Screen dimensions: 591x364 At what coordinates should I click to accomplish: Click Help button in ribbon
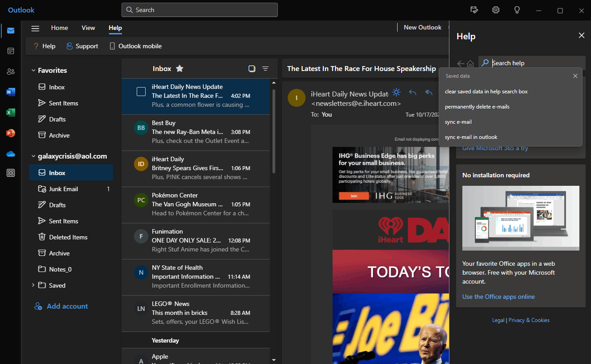(45, 46)
